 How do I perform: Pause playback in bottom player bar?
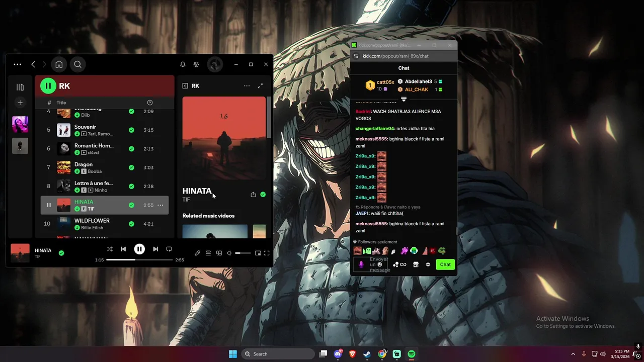[139, 249]
